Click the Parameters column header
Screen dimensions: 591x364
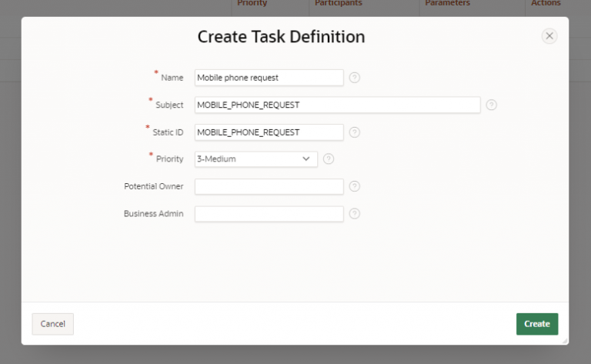click(x=447, y=3)
